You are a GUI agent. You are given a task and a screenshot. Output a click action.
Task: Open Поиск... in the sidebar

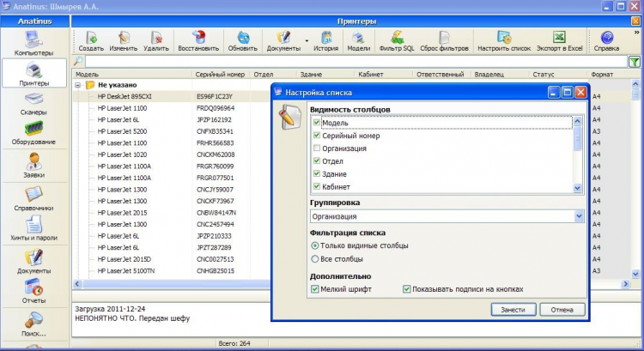pyautogui.click(x=33, y=324)
